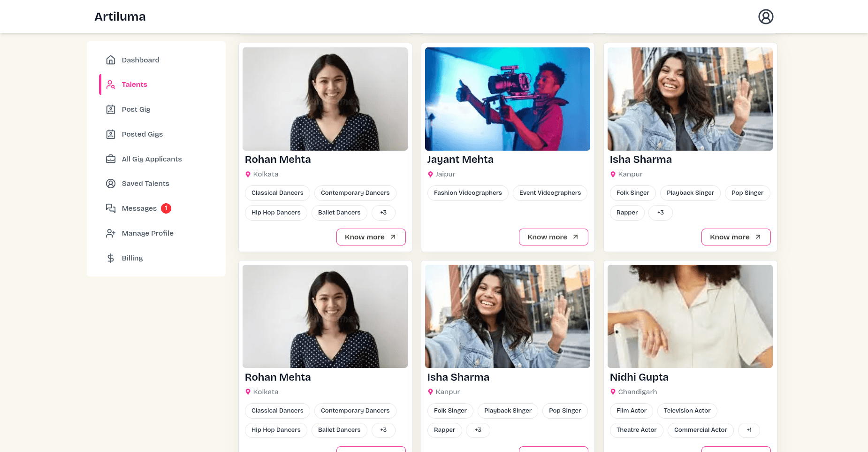Viewport: 868px width, 452px height.
Task: Click the unread Messages notification badge
Action: (166, 208)
